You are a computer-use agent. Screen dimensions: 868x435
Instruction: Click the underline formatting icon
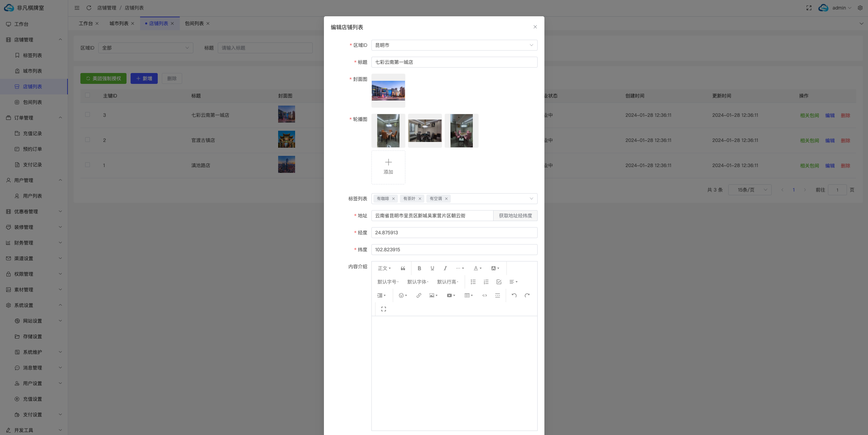pos(432,268)
